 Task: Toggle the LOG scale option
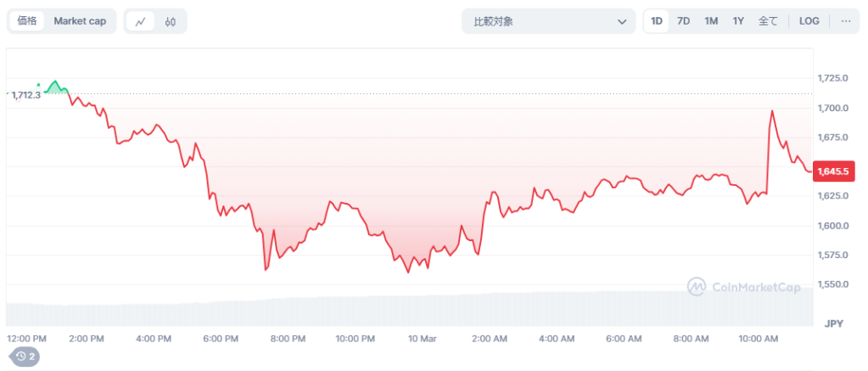click(809, 21)
